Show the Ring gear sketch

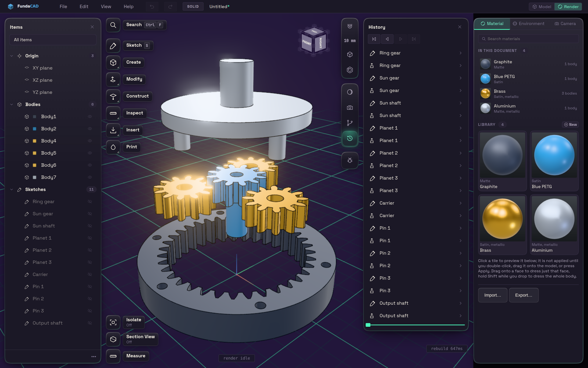[90, 202]
